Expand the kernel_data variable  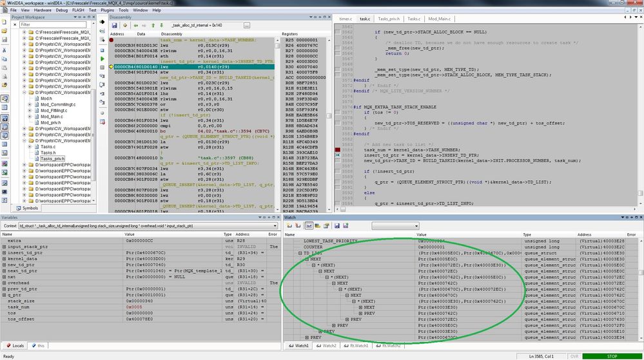4,259
